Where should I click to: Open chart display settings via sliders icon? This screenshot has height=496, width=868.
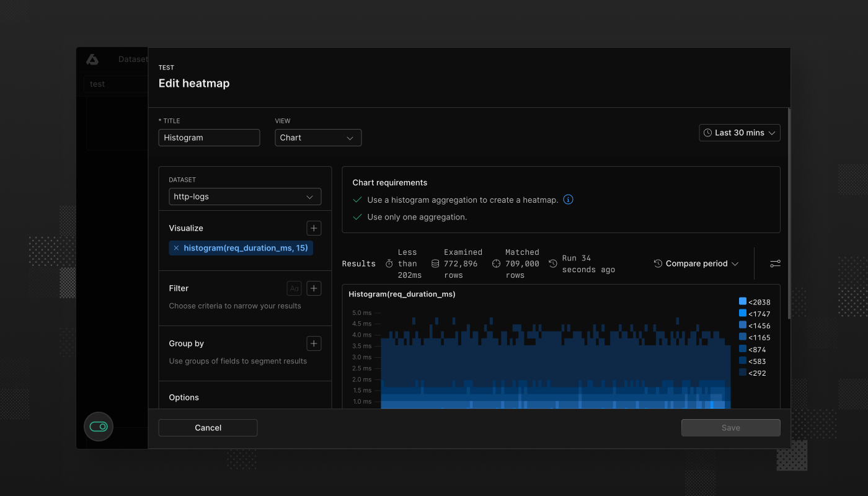point(775,263)
